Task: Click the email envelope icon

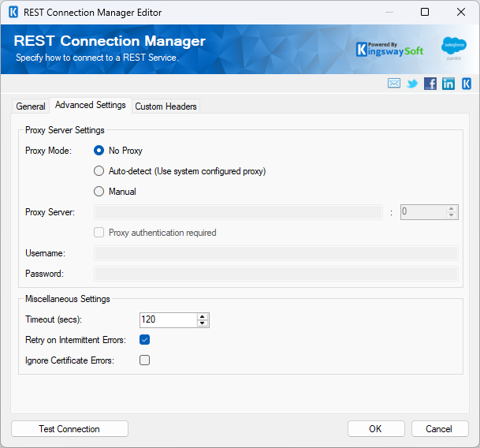Action: coord(393,83)
